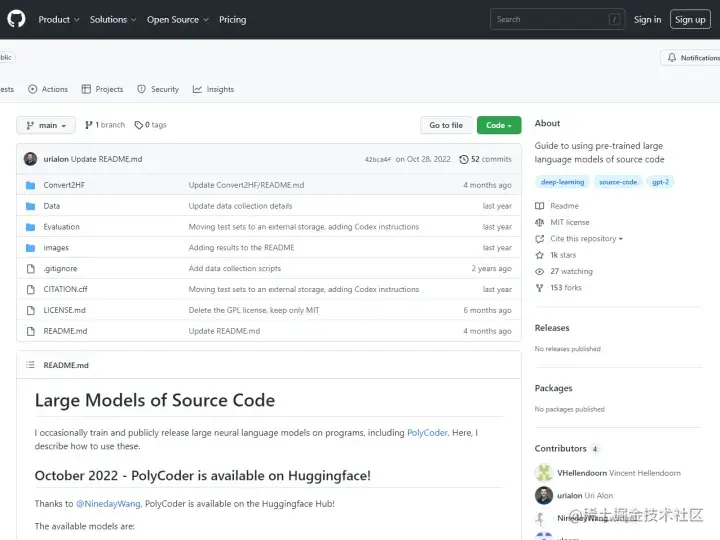Click the Evaluation folder icon
This screenshot has height=540, width=720.
click(x=30, y=227)
